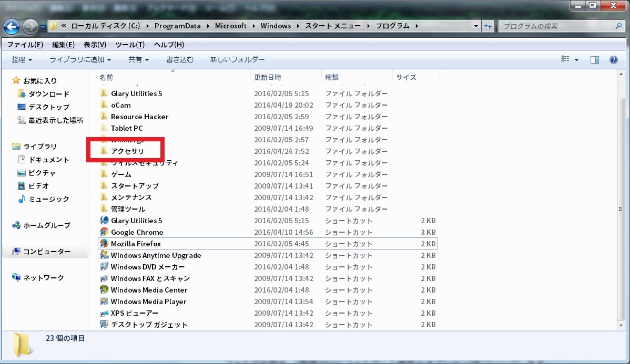Expand the arrow after プログラム in path
630x364 pixels.
(416, 26)
